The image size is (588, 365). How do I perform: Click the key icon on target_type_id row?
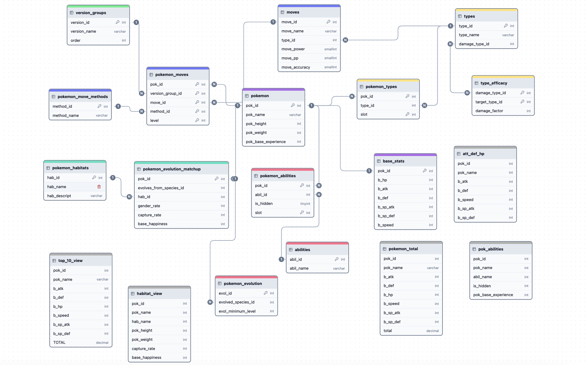pos(522,102)
